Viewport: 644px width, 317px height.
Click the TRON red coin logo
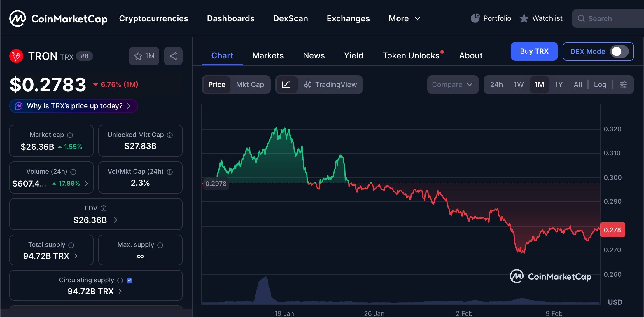pos(16,56)
